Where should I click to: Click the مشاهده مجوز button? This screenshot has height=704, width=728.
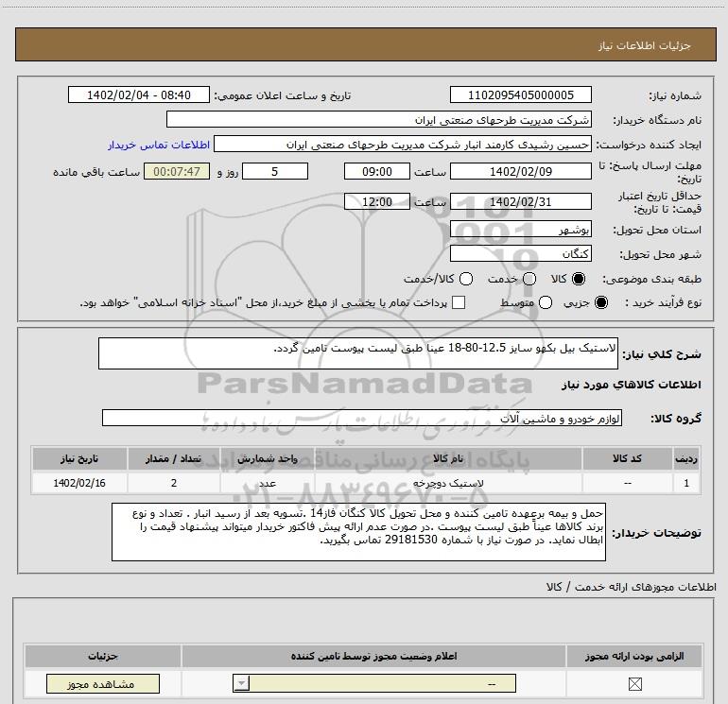(103, 683)
